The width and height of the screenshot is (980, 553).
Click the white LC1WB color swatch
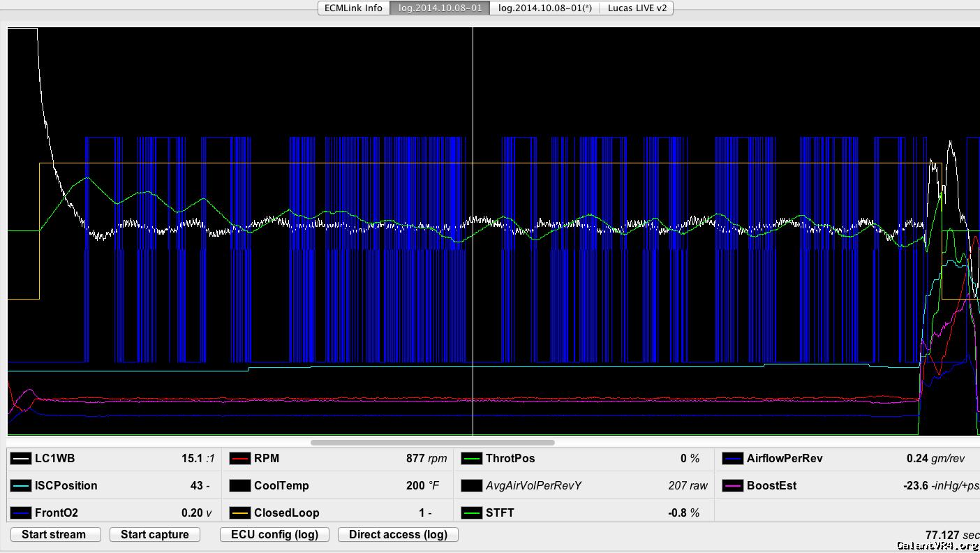[21, 459]
